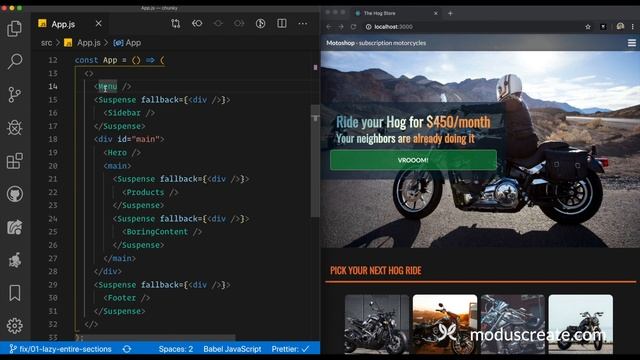The image size is (640, 360).
Task: Click the browser extension icon beside the star
Action: [x=603, y=27]
